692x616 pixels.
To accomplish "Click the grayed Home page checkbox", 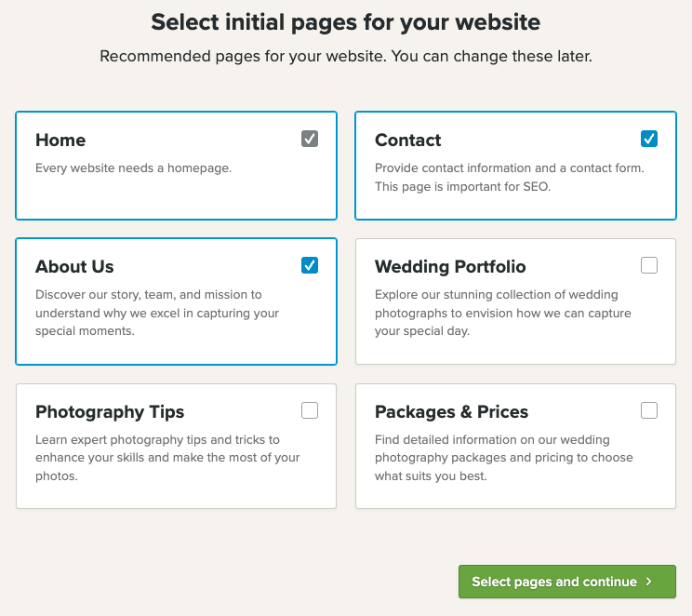I will [310, 139].
